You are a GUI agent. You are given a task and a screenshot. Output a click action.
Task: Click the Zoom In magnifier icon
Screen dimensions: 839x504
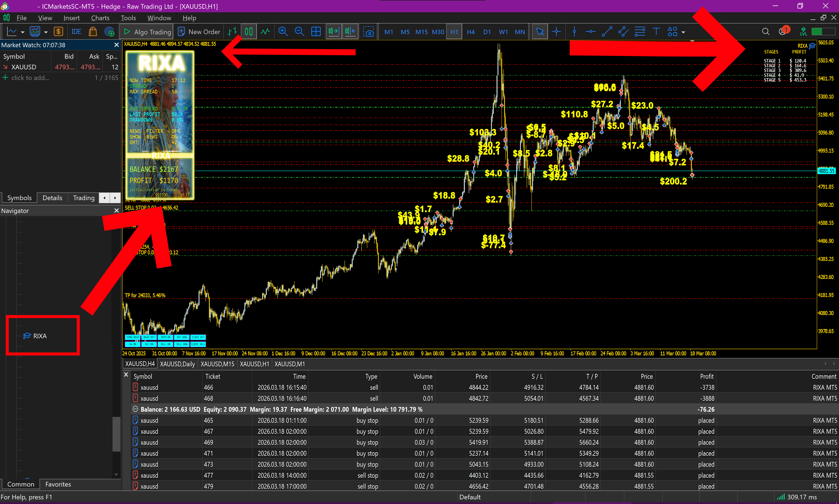(283, 32)
